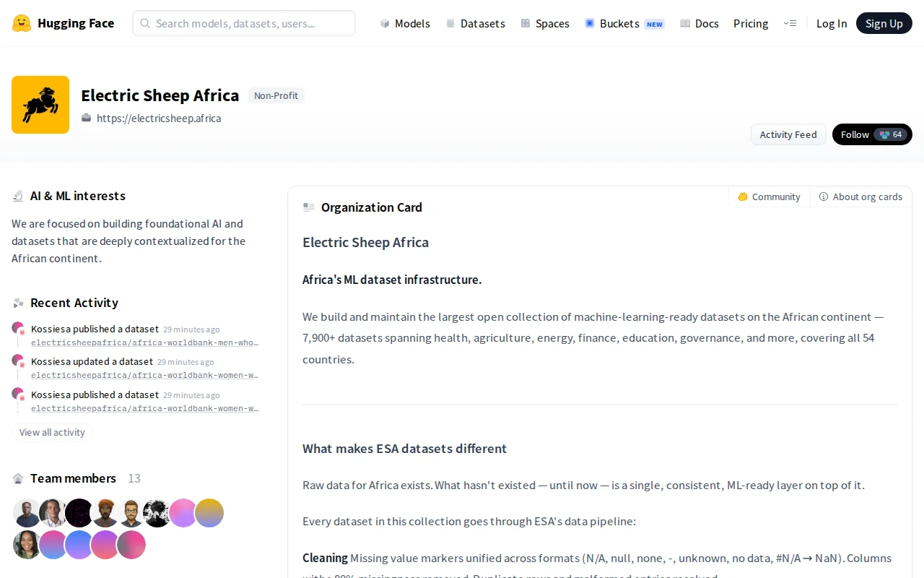Click Kossiesa's avatar on the updated-dataset entry
Image resolution: width=924 pixels, height=578 pixels.
(18, 361)
